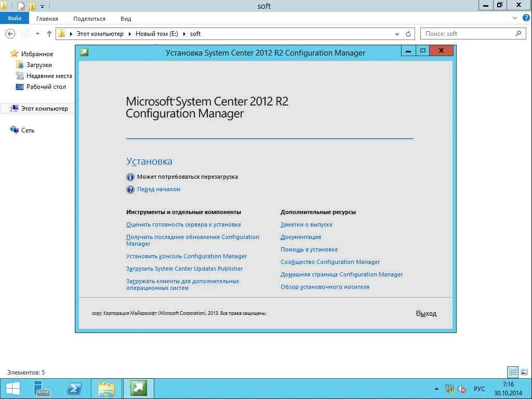Switch to the Главная ribbon tab
The width and height of the screenshot is (532, 399).
click(x=47, y=19)
